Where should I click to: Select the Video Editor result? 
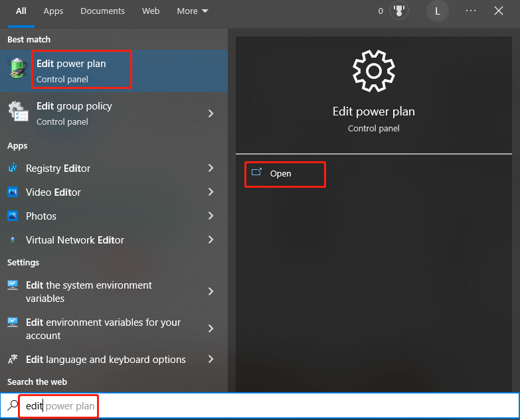114,192
